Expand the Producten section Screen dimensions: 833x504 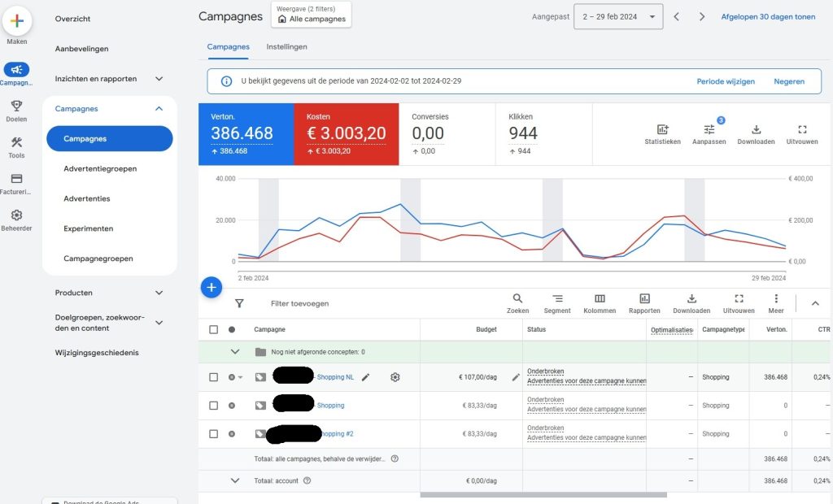click(x=159, y=293)
